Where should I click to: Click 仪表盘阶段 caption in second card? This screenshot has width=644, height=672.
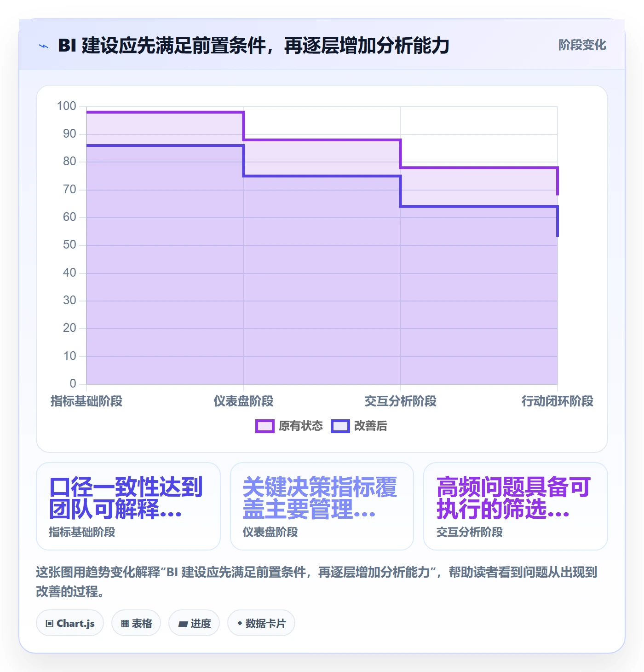click(x=270, y=532)
